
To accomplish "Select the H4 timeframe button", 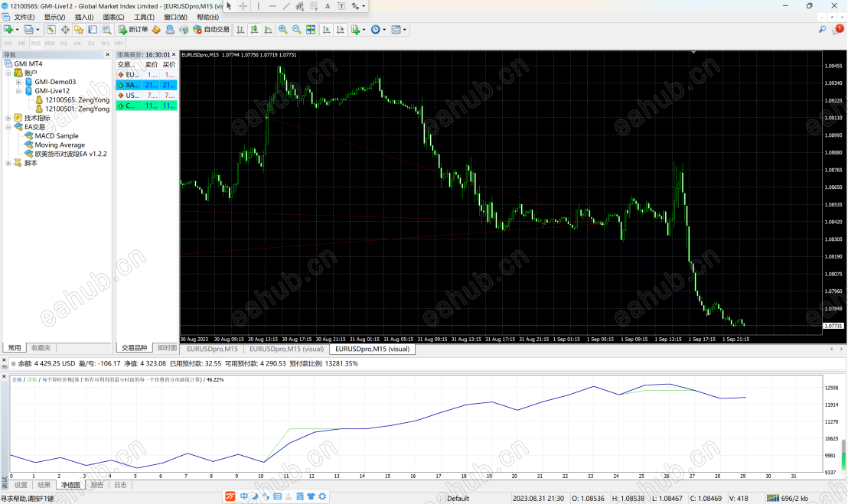I will (77, 44).
